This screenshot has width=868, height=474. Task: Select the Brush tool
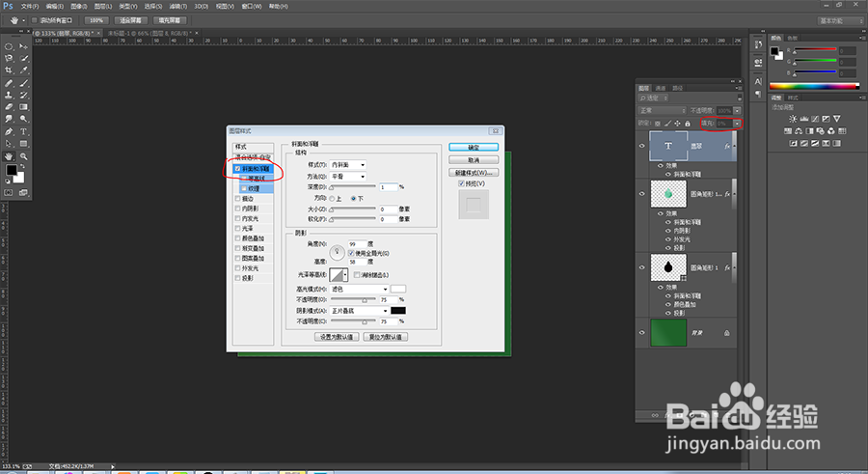[x=24, y=83]
